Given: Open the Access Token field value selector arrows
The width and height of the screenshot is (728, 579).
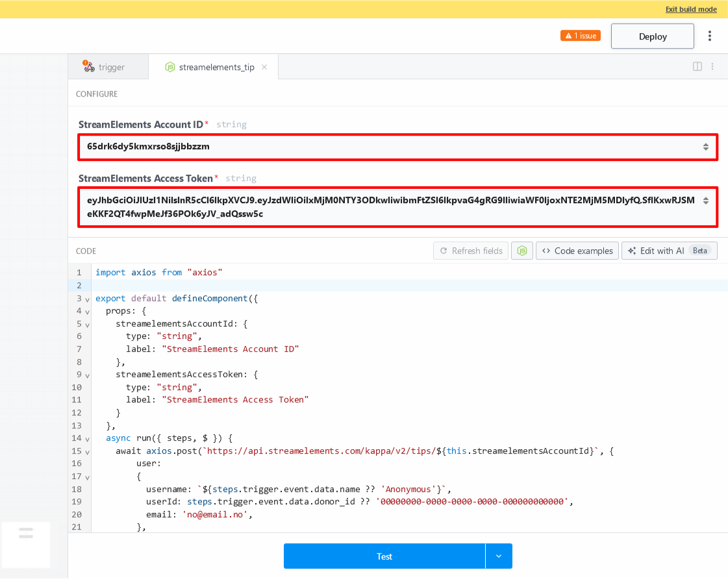Looking at the screenshot, I should click(706, 201).
